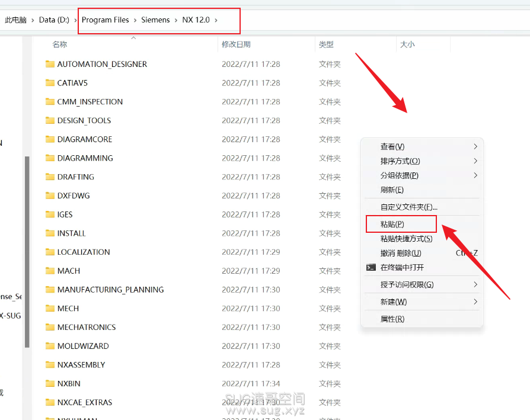This screenshot has height=420, width=530.
Task: Go to Program Files breadcrumb
Action: [105, 20]
